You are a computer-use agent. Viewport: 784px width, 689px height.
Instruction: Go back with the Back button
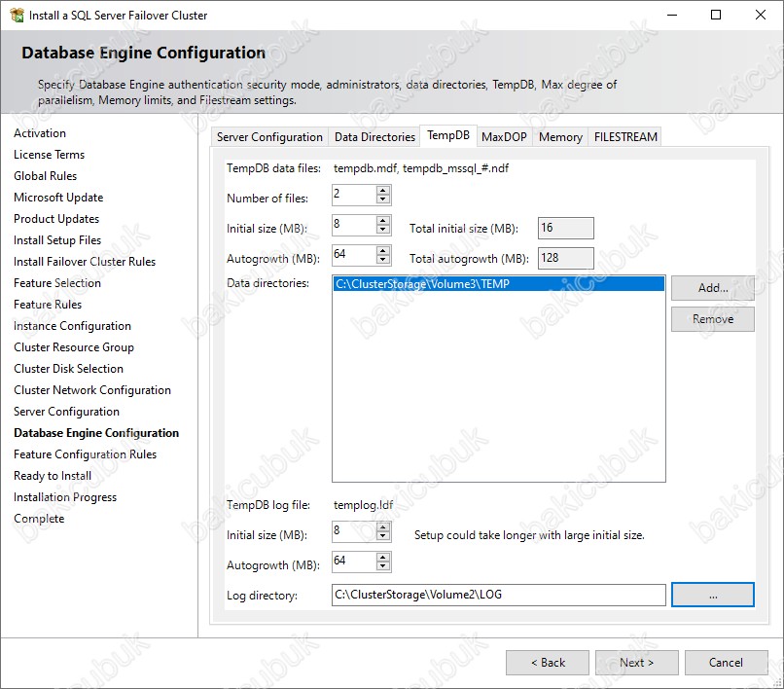547,663
